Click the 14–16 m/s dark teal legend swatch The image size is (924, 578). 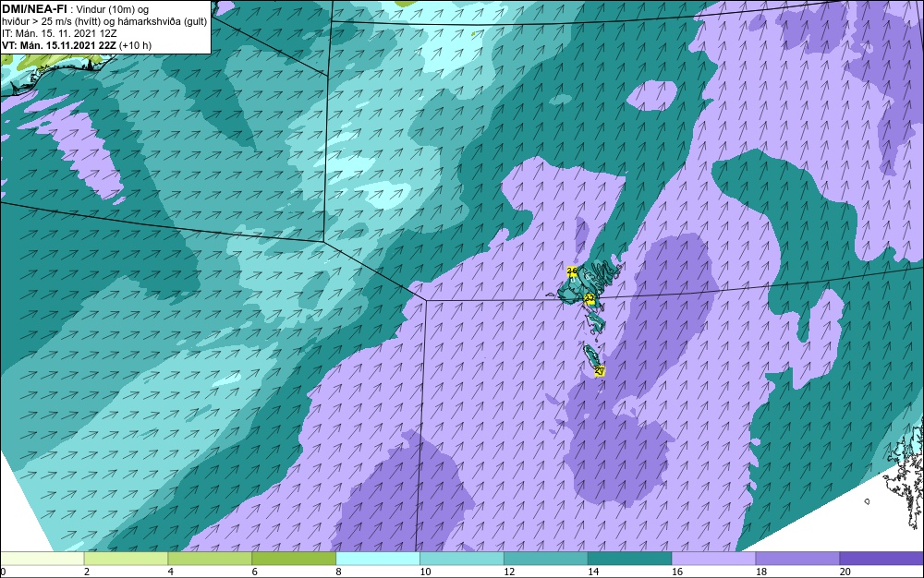pos(630,559)
